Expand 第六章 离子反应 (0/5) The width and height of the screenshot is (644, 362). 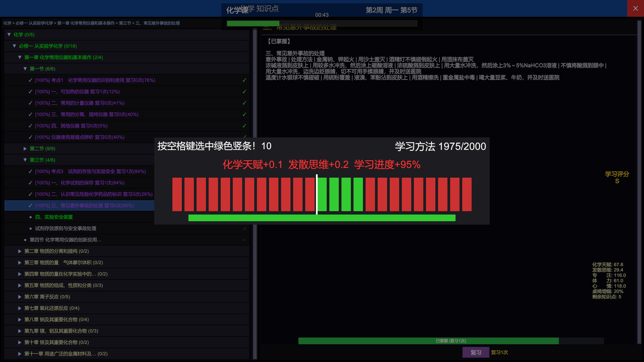pos(20,297)
